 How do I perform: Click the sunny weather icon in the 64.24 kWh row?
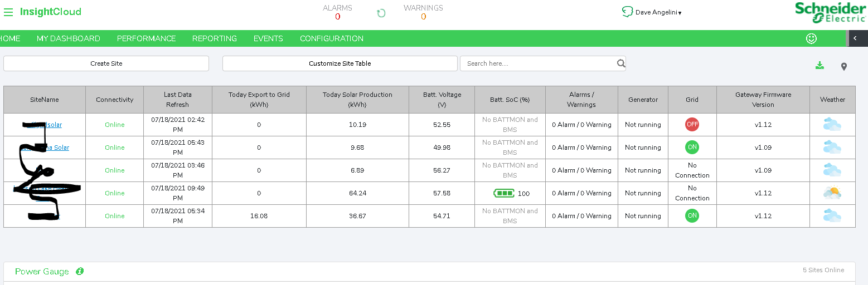832,193
